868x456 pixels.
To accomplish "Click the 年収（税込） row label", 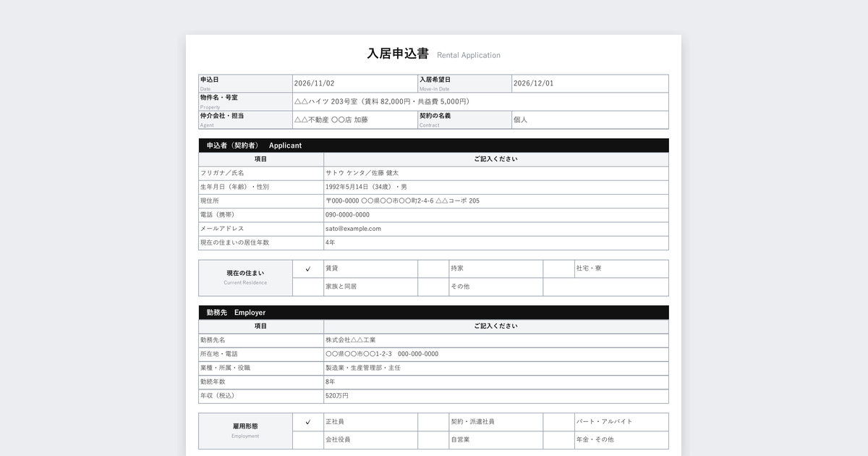I will tap(261, 396).
